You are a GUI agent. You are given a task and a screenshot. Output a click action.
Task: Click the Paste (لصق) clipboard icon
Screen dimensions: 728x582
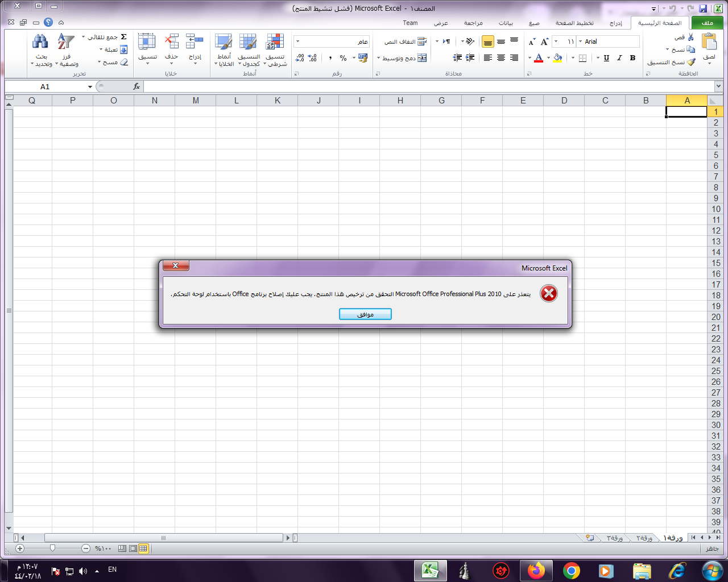click(x=709, y=42)
